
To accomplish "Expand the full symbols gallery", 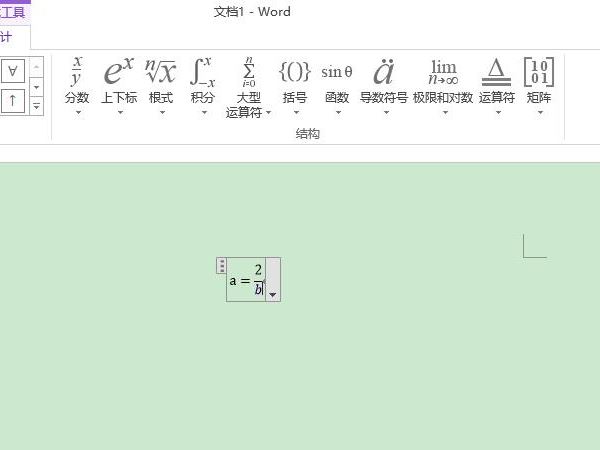I will [36, 106].
